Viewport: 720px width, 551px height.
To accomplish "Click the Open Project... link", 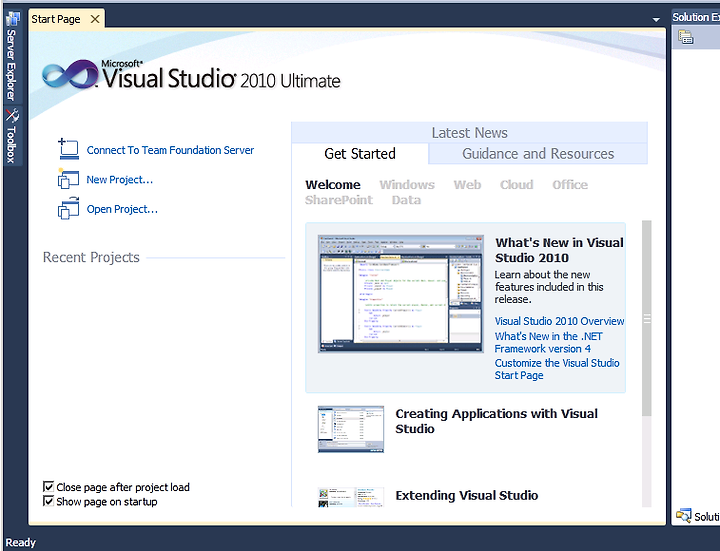I will point(122,209).
